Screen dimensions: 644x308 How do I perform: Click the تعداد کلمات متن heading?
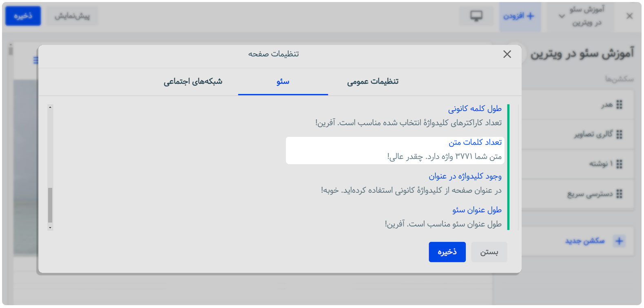tap(475, 142)
